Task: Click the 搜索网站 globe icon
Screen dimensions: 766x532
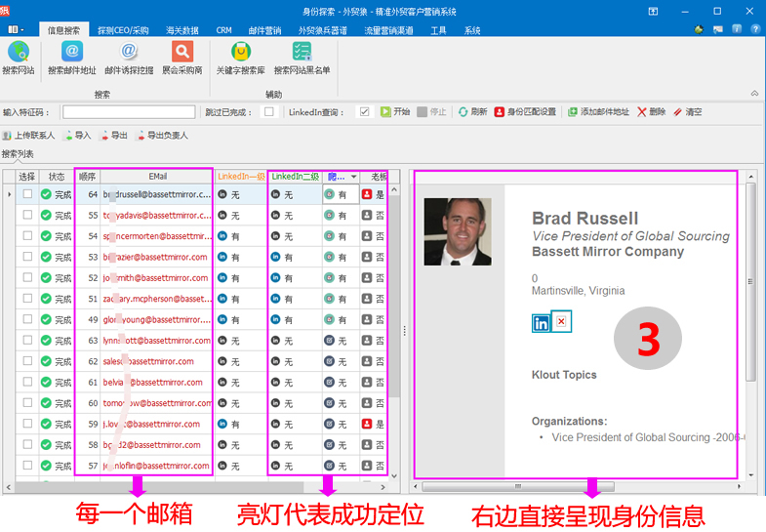Action: 19,52
